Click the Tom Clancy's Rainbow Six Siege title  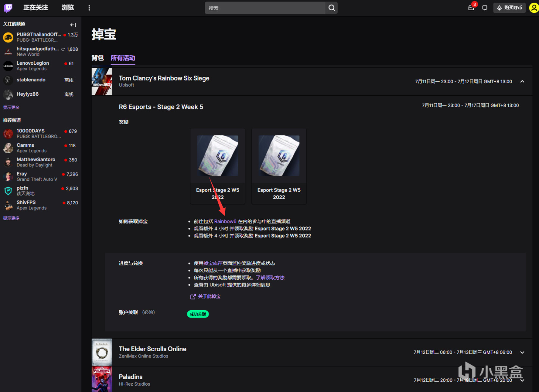tap(164, 78)
